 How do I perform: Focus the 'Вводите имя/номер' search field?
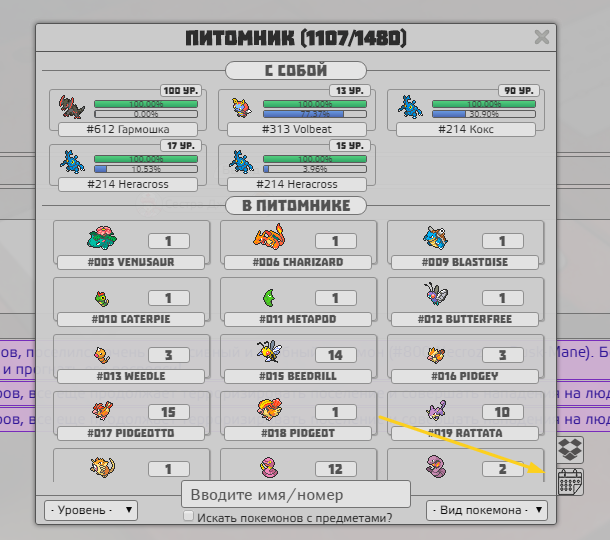296,494
